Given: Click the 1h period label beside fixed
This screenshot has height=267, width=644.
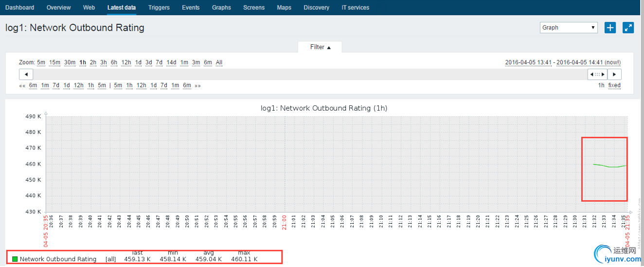Looking at the screenshot, I should [601, 85].
